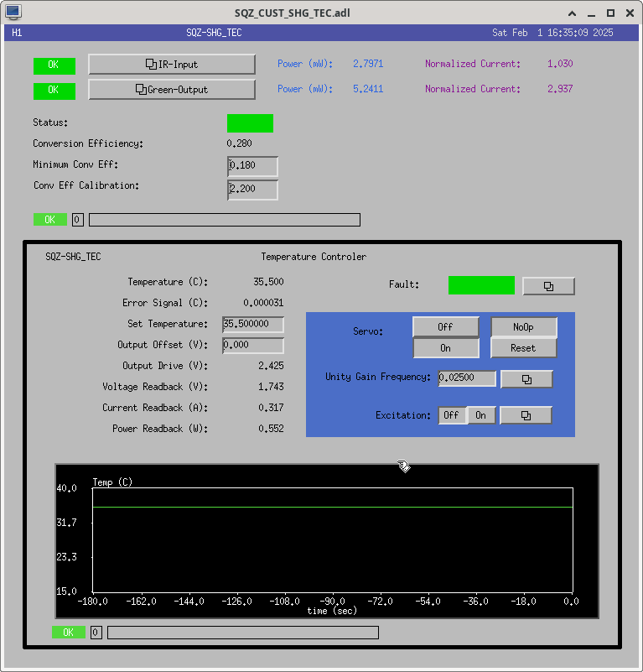The width and height of the screenshot is (643, 672).
Task: Click the Power Readback value 0.552
Action: 271,429
